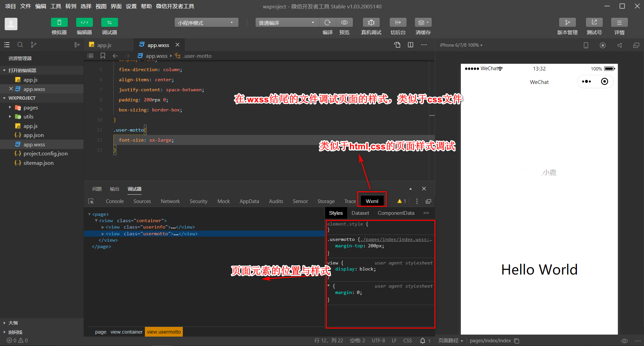Click the element inspector picker icon
This screenshot has height=346, width=644.
click(x=91, y=201)
